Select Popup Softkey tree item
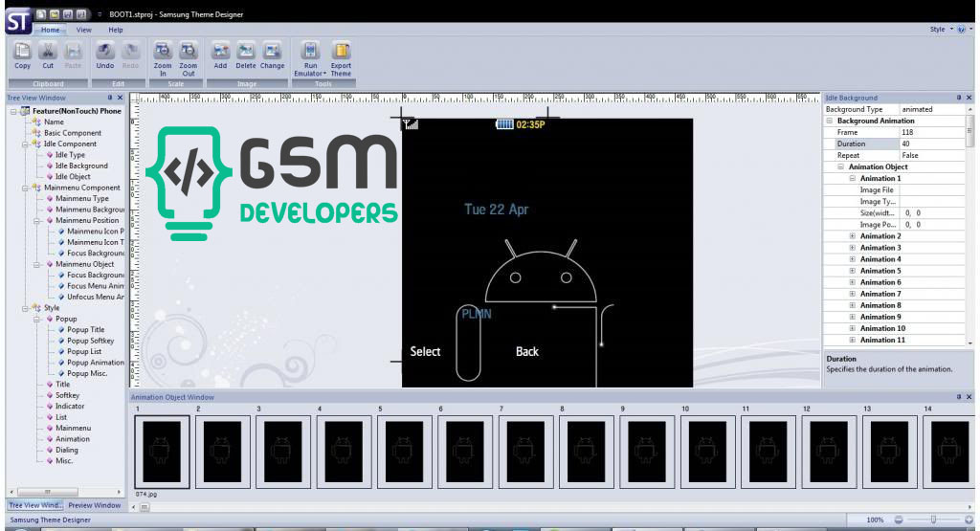980x531 pixels. click(x=91, y=341)
